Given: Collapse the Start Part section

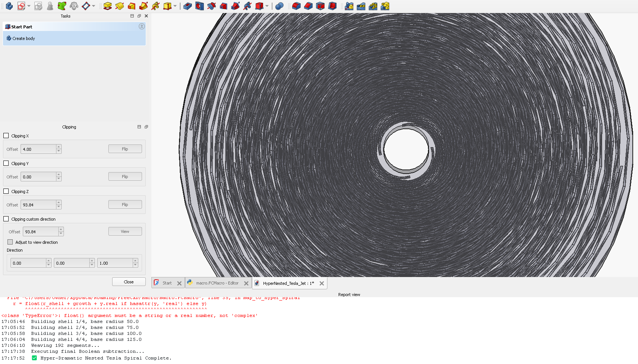Looking at the screenshot, I should click(141, 27).
